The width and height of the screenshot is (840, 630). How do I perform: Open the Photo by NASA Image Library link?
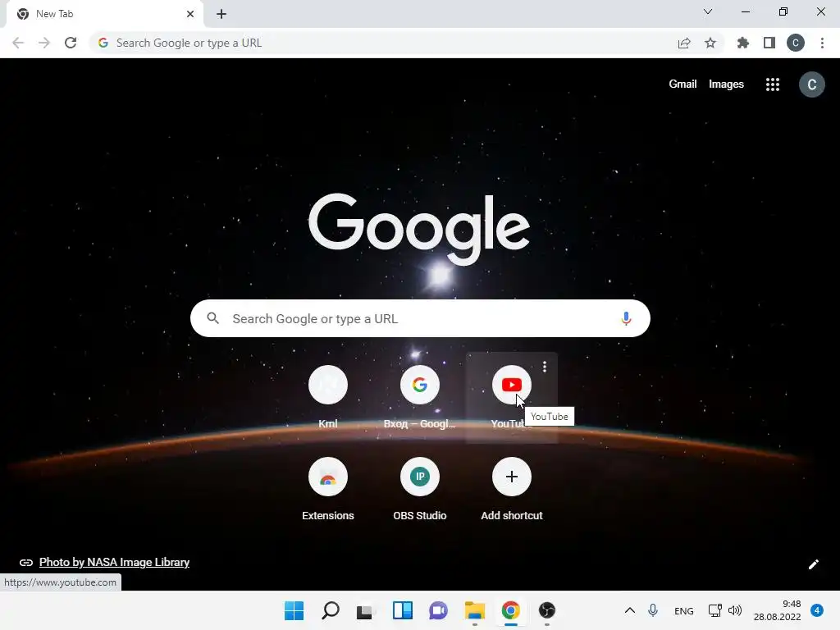[114, 562]
